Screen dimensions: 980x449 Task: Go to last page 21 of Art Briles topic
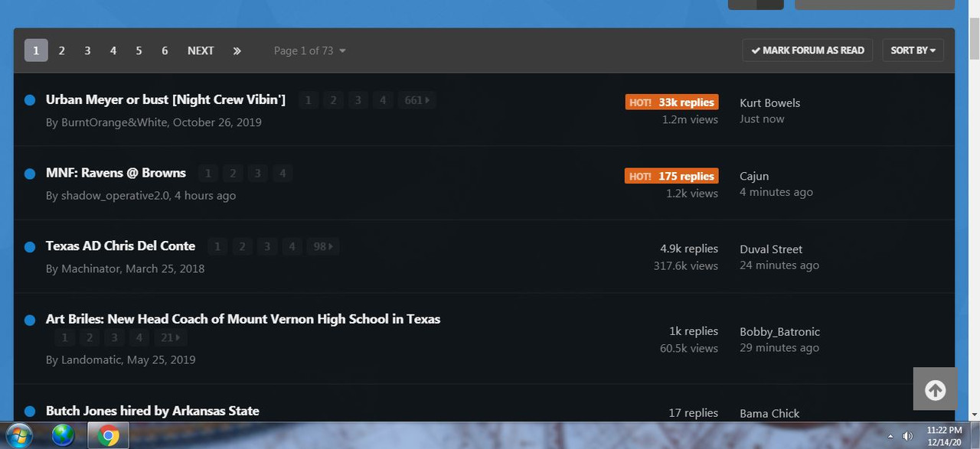[x=170, y=337]
